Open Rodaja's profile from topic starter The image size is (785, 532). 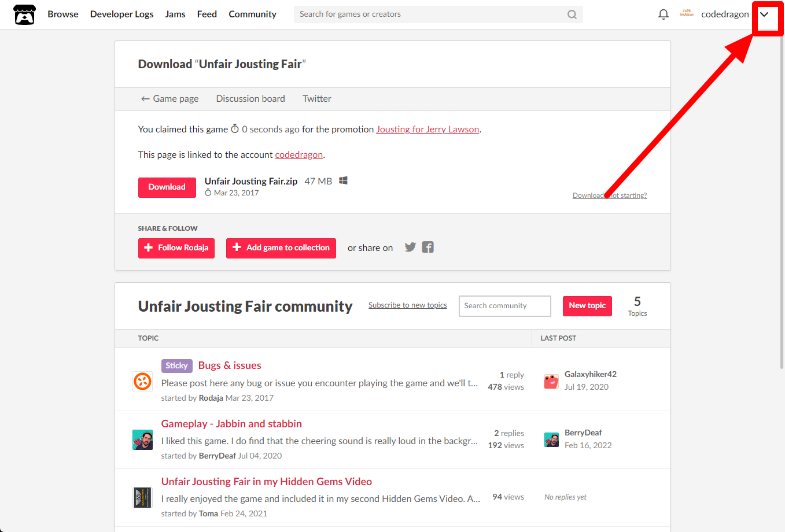211,398
